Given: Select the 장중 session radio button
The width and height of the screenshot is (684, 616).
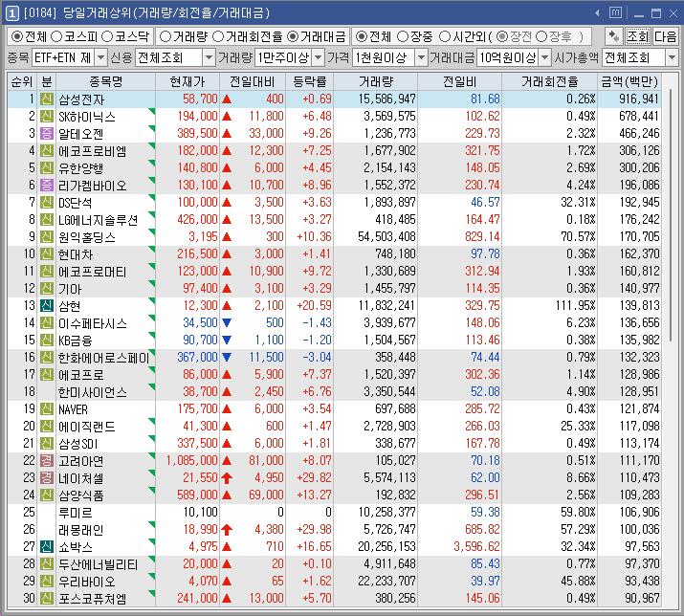Looking at the screenshot, I should pyautogui.click(x=403, y=36).
